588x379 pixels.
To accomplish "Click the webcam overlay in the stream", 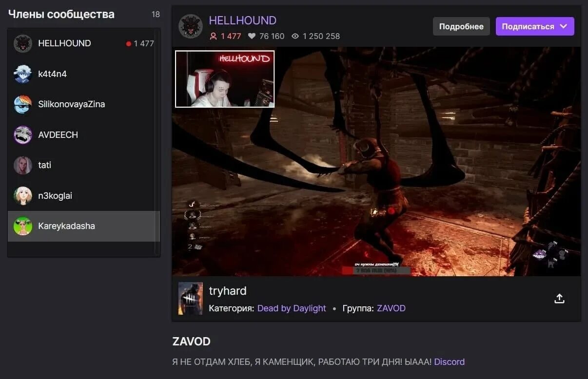I will [x=225, y=79].
